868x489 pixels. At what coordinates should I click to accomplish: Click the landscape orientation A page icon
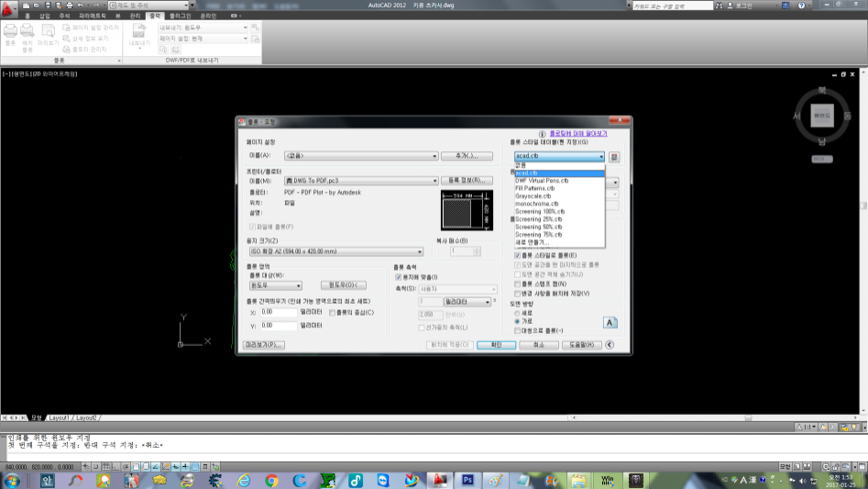click(x=610, y=322)
